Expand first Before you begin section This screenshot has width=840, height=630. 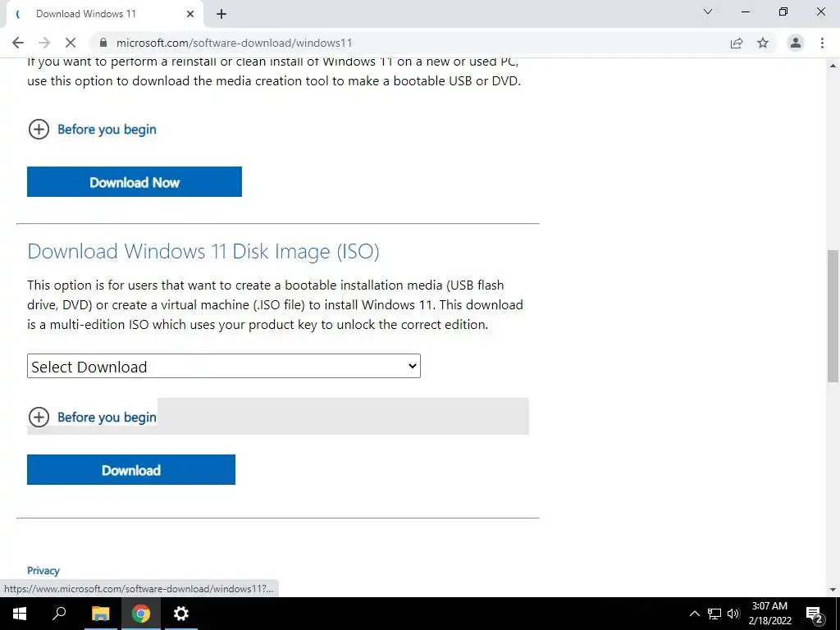(92, 129)
